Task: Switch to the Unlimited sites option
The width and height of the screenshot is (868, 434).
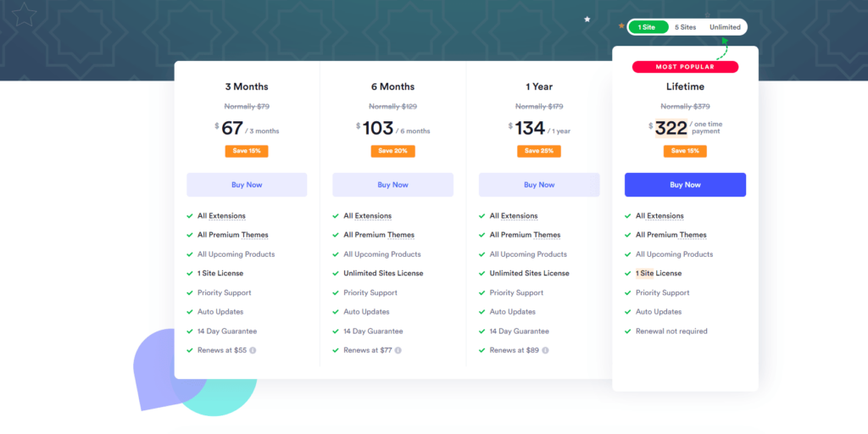Action: (x=725, y=27)
